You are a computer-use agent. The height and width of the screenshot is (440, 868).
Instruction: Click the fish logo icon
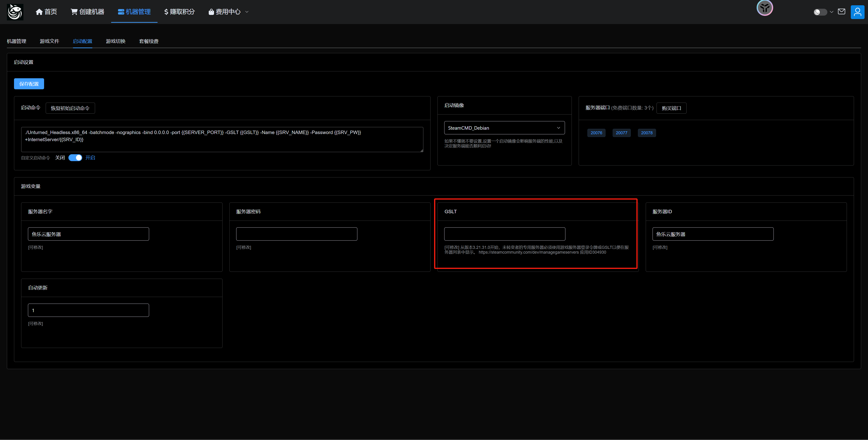coord(15,12)
